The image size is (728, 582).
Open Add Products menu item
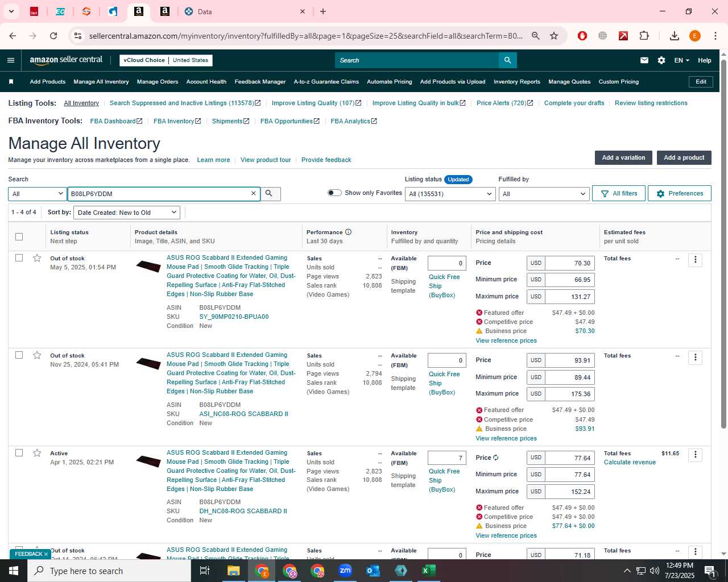coord(48,82)
